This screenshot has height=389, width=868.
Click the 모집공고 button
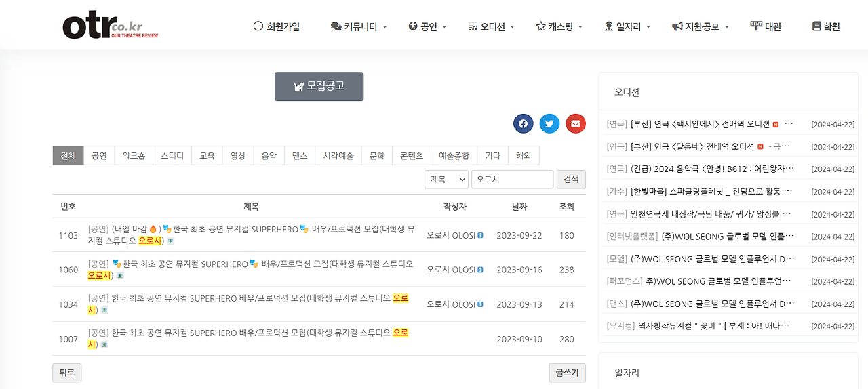pos(319,86)
